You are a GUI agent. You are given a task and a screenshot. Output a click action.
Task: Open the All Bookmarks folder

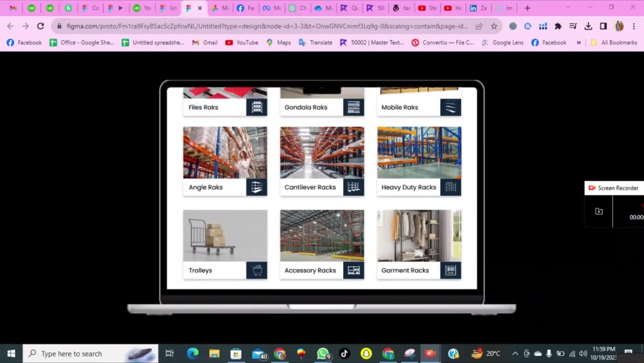coord(614,43)
